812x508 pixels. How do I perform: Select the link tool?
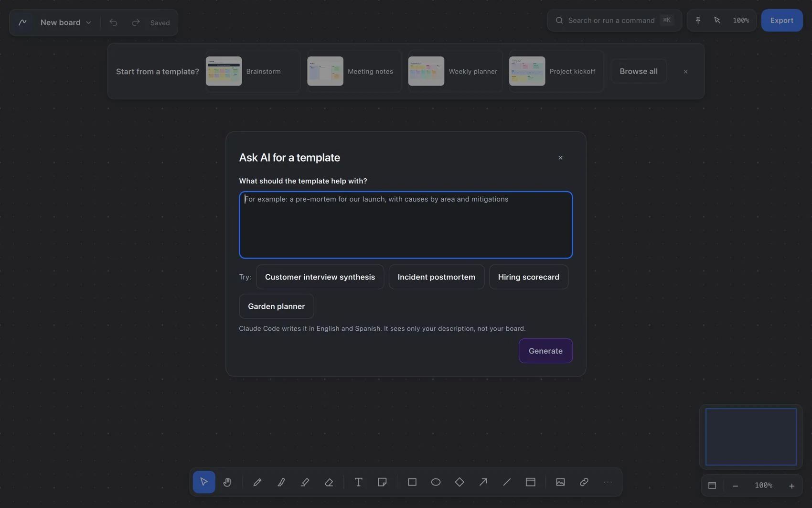(584, 482)
